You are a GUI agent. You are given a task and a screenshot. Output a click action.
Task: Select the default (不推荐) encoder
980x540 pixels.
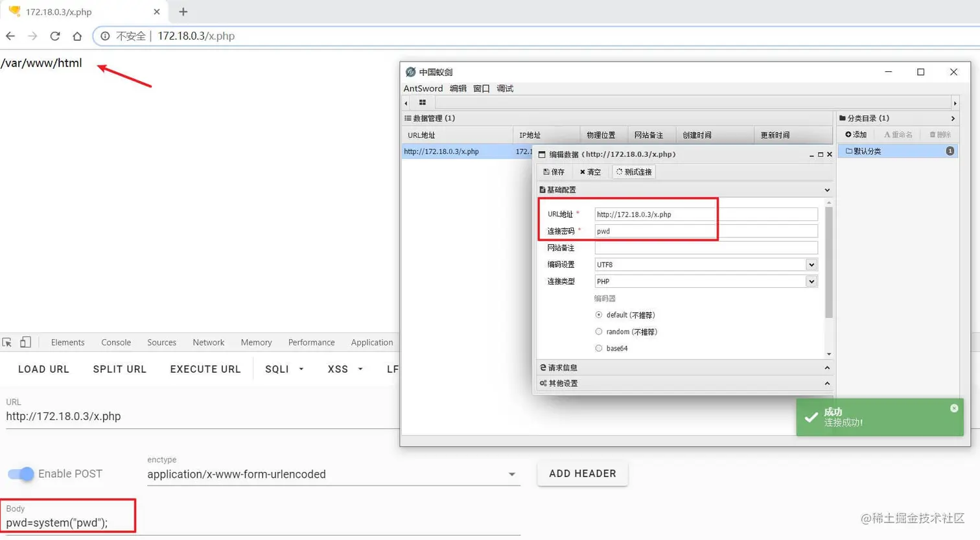point(599,315)
